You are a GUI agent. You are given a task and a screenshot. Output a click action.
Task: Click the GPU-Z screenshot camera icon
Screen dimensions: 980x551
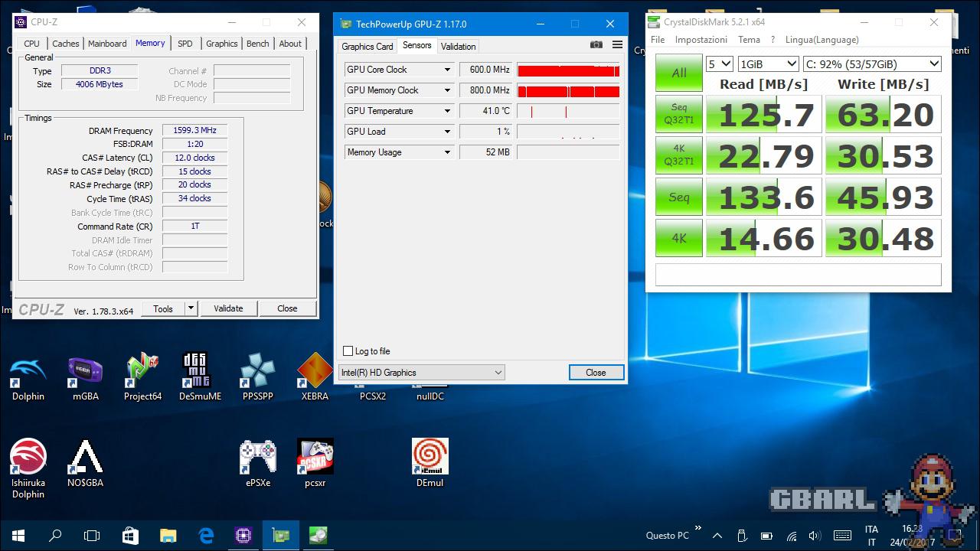596,45
